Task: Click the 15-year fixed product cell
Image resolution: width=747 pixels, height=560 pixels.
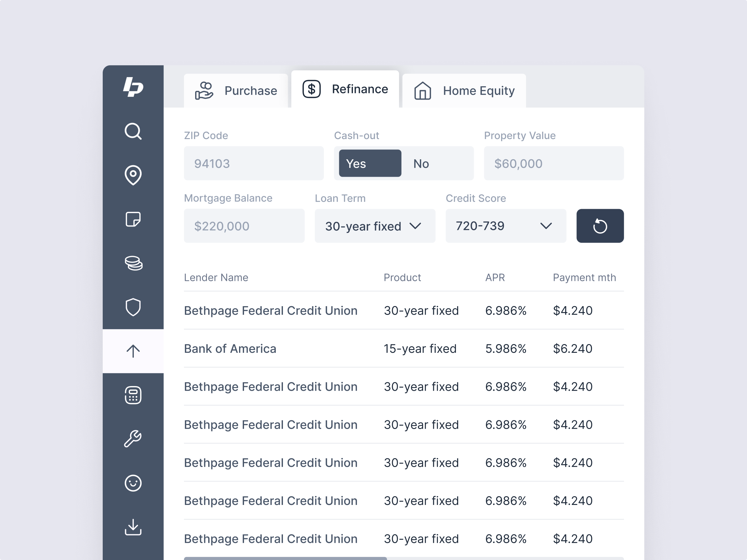Action: point(420,349)
